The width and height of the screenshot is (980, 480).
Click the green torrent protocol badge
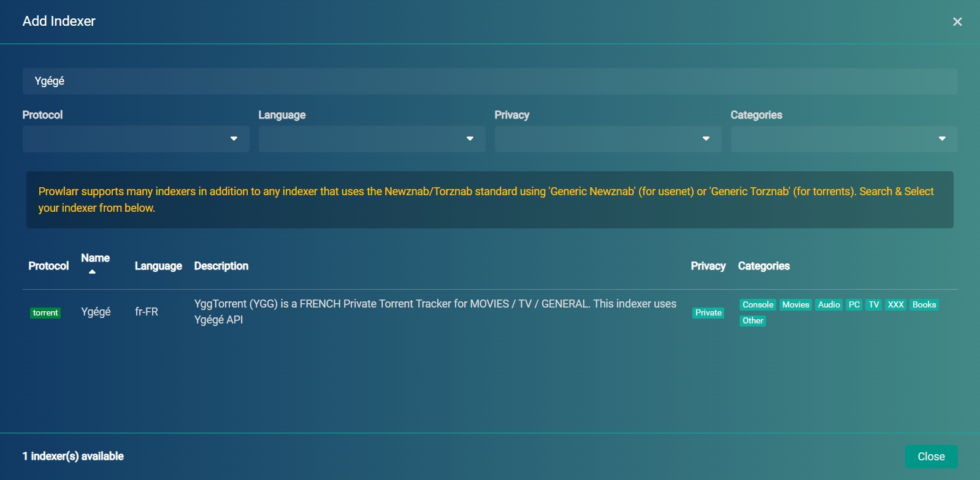click(45, 313)
